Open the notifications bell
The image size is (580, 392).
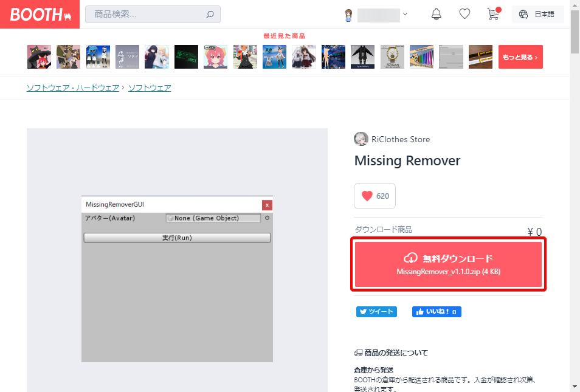pos(437,14)
